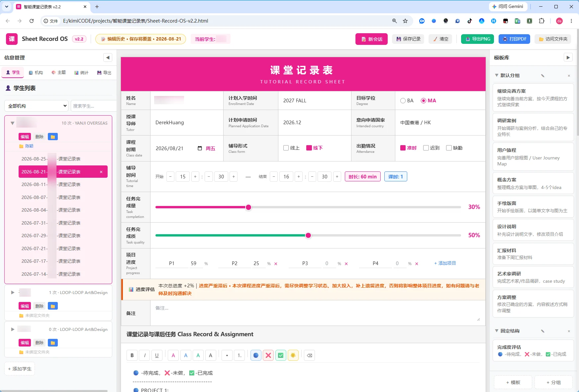Open folder icon for the 0 次 LOOP-LOOP student

(x=52, y=343)
